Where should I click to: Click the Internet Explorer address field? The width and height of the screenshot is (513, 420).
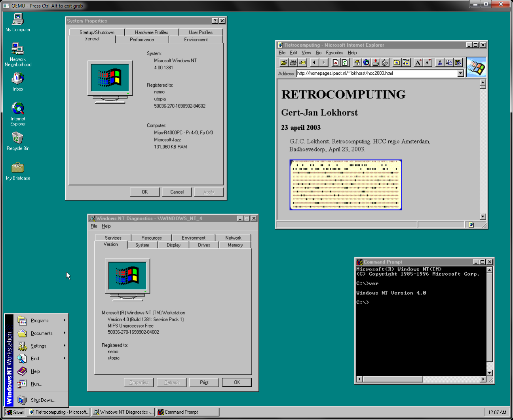click(x=376, y=73)
